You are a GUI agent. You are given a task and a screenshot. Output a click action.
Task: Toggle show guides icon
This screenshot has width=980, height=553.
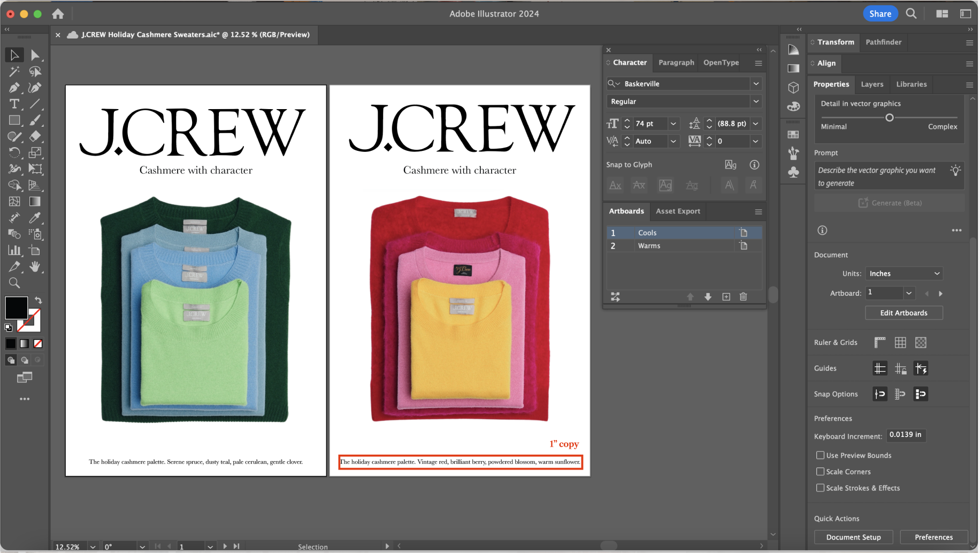[880, 368]
